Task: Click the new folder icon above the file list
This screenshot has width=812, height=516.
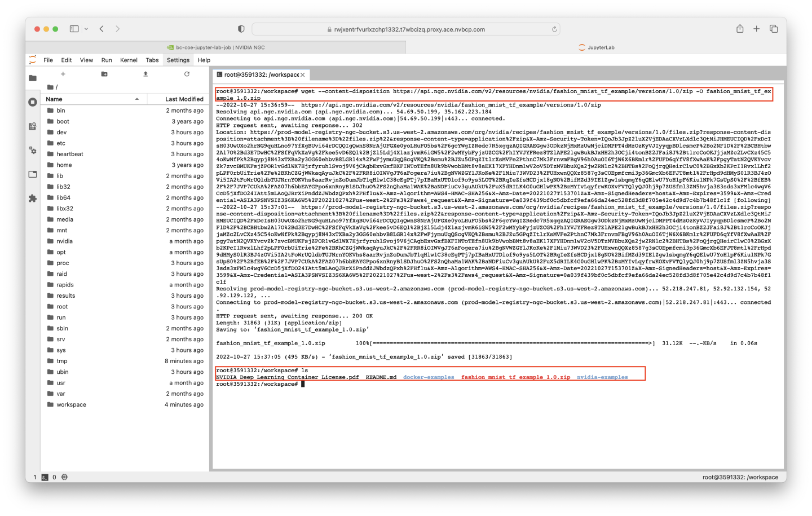Action: (103, 74)
